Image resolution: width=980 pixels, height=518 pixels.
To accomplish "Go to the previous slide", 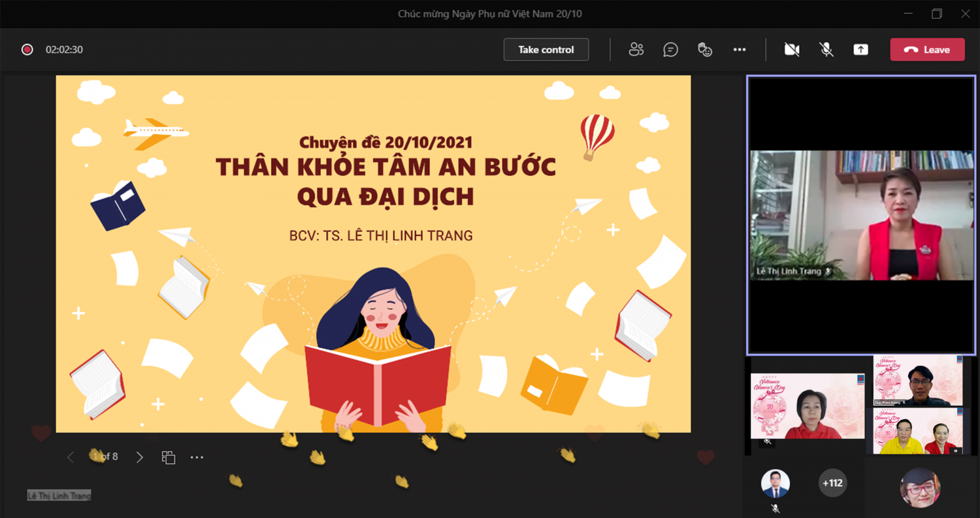I will click(x=71, y=457).
